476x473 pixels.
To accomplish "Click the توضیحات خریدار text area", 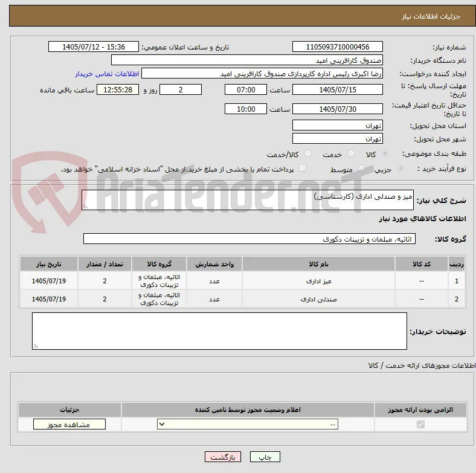I will [219, 331].
